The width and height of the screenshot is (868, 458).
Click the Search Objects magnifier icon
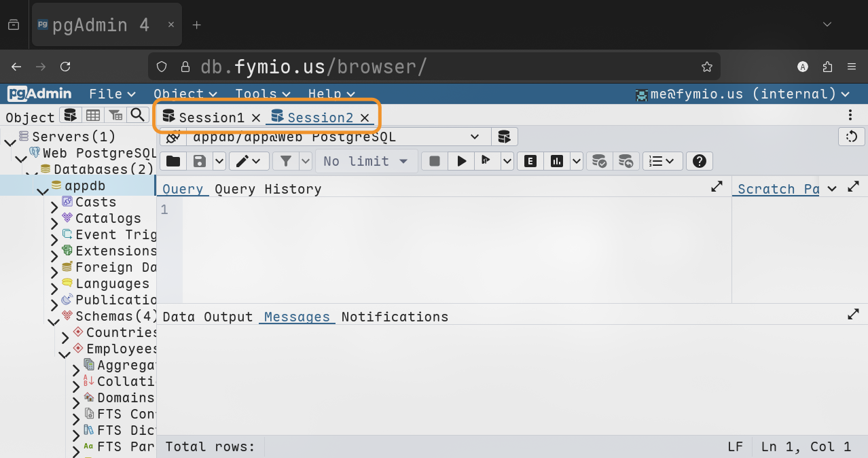[138, 116]
